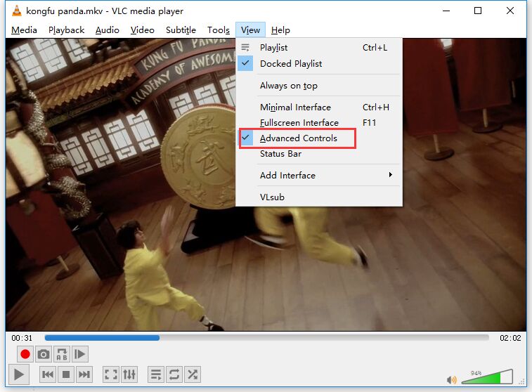
Task: Open the Audio menu
Action: tap(108, 30)
